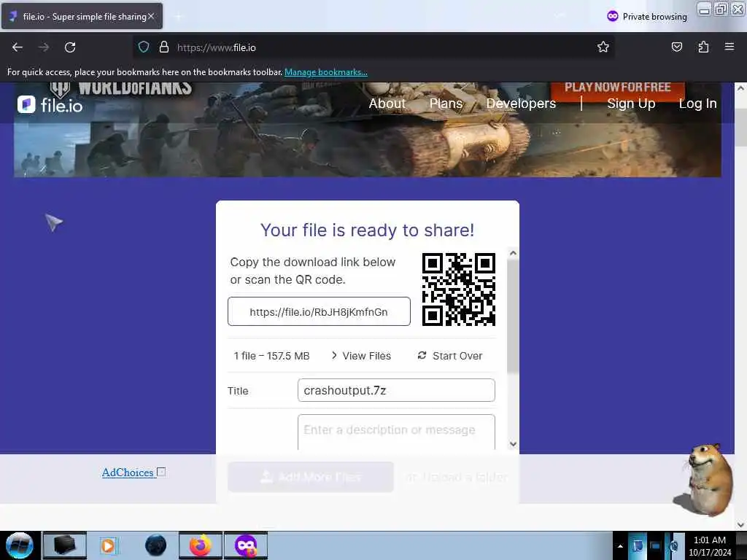Click the Add More Files button
This screenshot has height=560, width=747.
pyautogui.click(x=311, y=477)
